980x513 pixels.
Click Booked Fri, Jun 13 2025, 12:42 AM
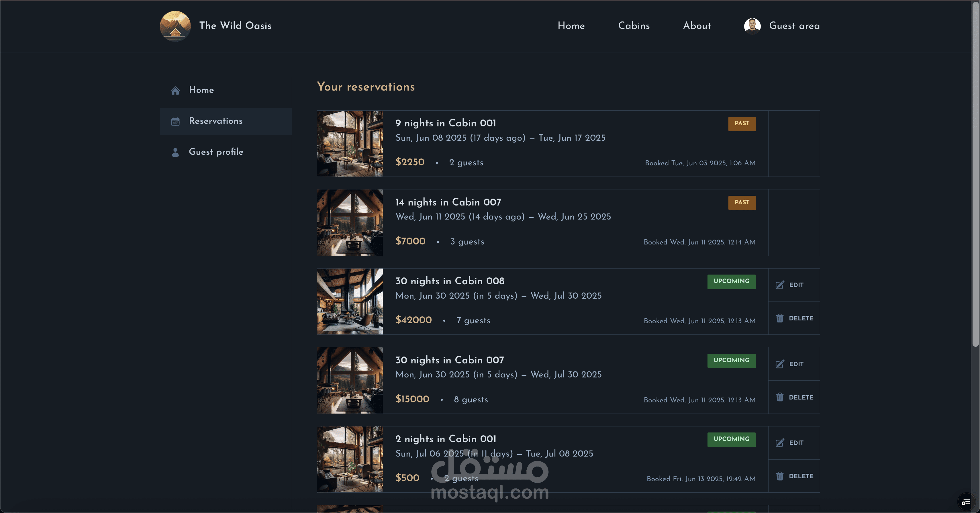pos(701,479)
